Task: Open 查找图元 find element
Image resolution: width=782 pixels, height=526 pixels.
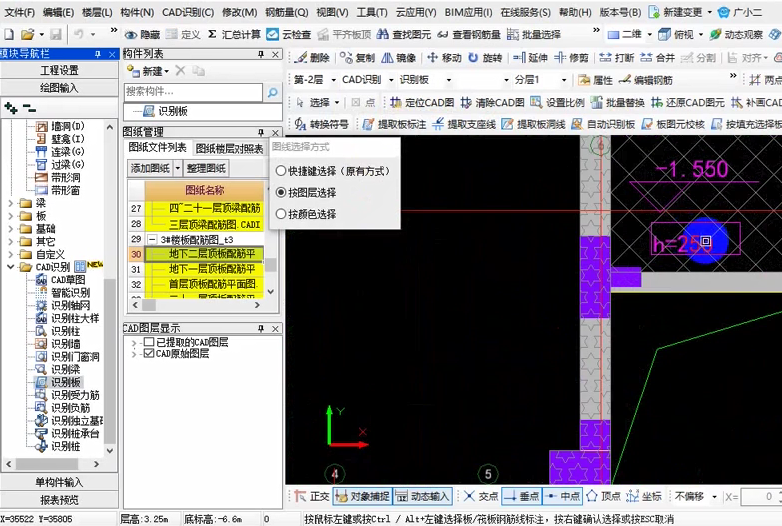Action: pos(404,34)
